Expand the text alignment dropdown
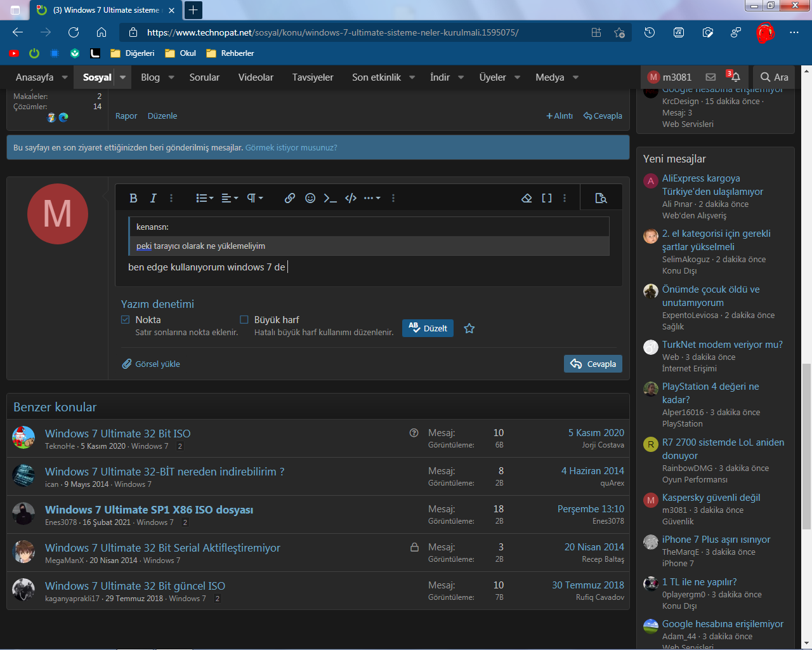 tap(230, 198)
